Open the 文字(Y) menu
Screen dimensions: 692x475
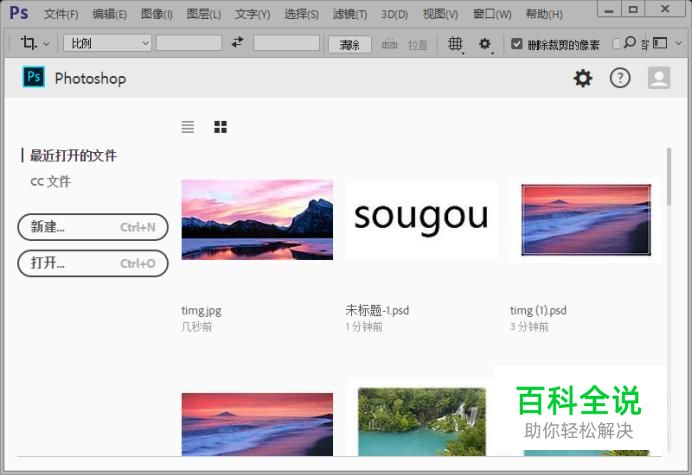point(252,14)
